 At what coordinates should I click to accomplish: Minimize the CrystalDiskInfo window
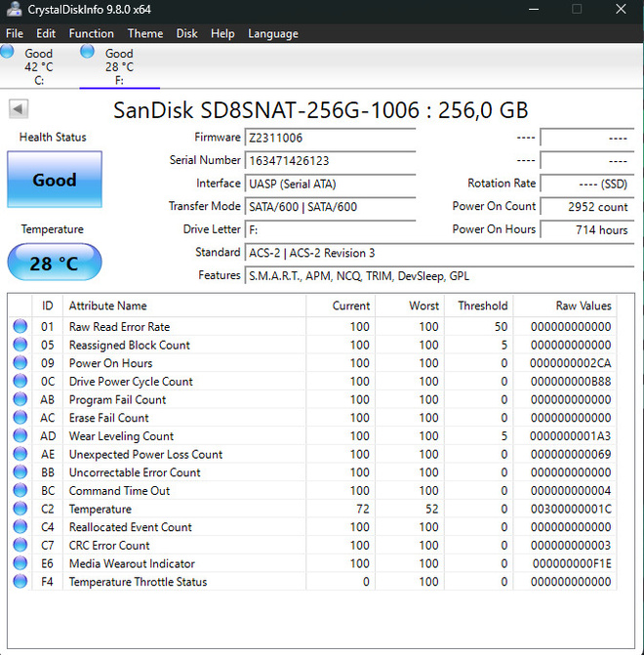tap(534, 9)
